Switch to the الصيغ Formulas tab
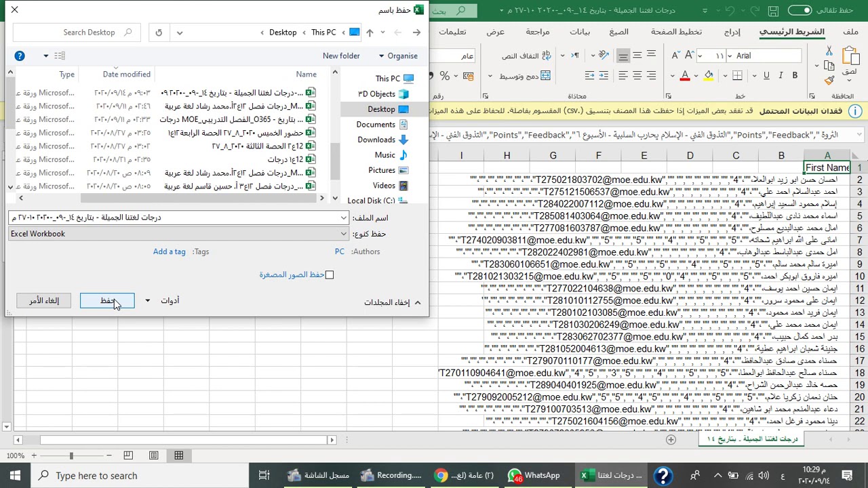 [618, 32]
